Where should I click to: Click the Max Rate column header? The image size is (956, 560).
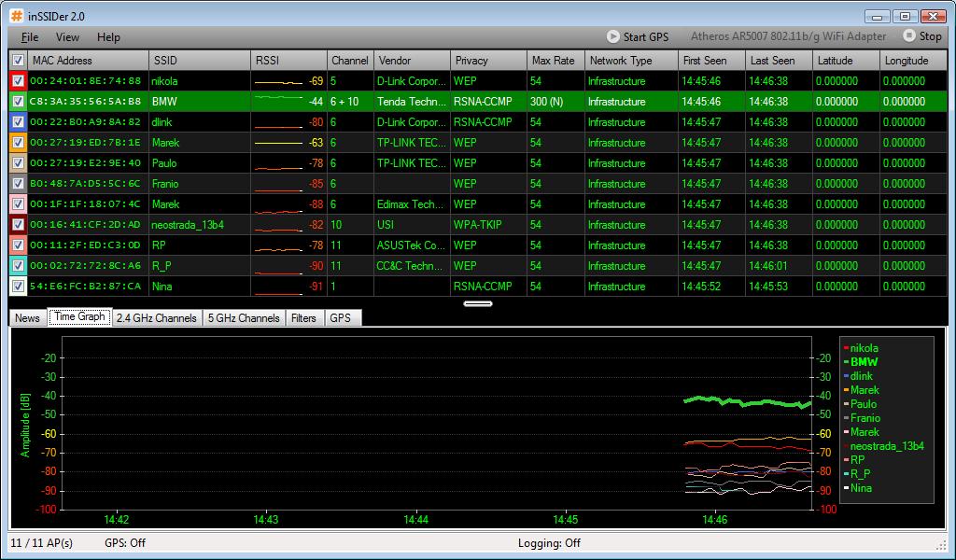pyautogui.click(x=555, y=61)
